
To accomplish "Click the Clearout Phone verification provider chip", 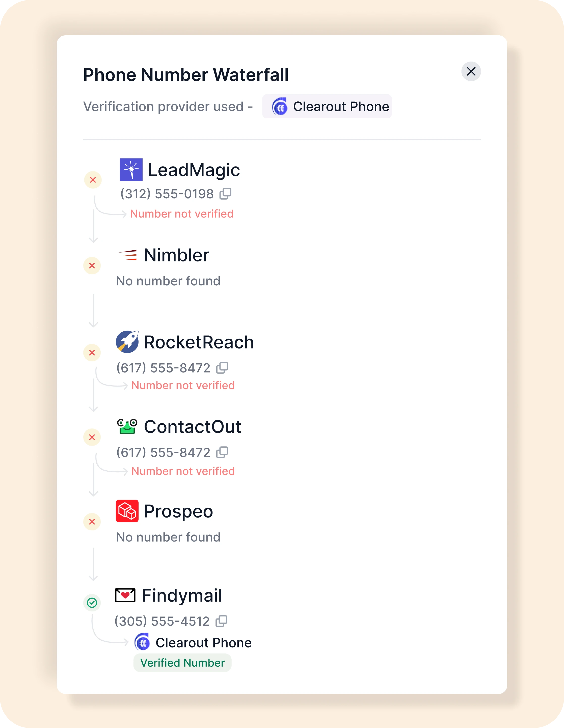I will [327, 107].
